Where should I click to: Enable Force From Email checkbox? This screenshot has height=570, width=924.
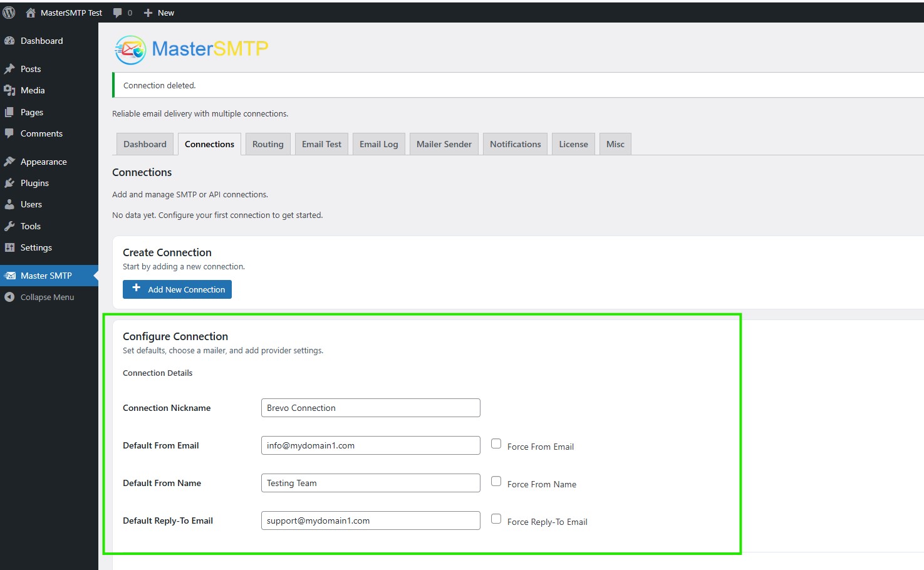tap(496, 444)
